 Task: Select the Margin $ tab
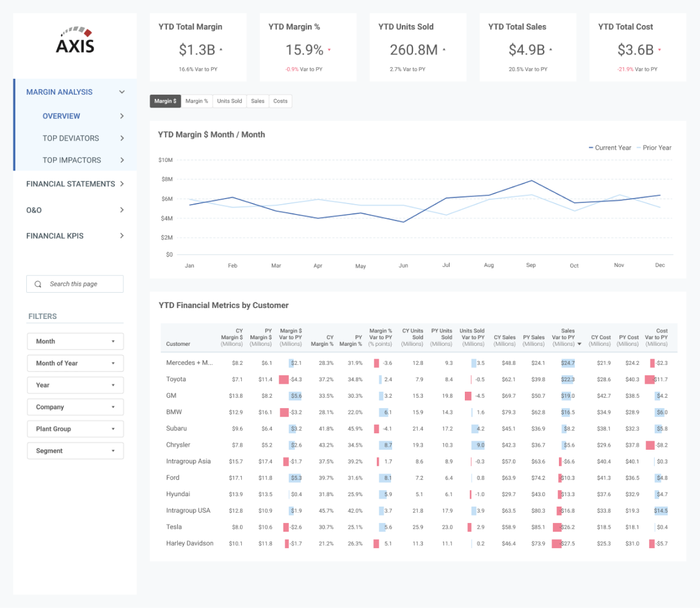coord(165,101)
